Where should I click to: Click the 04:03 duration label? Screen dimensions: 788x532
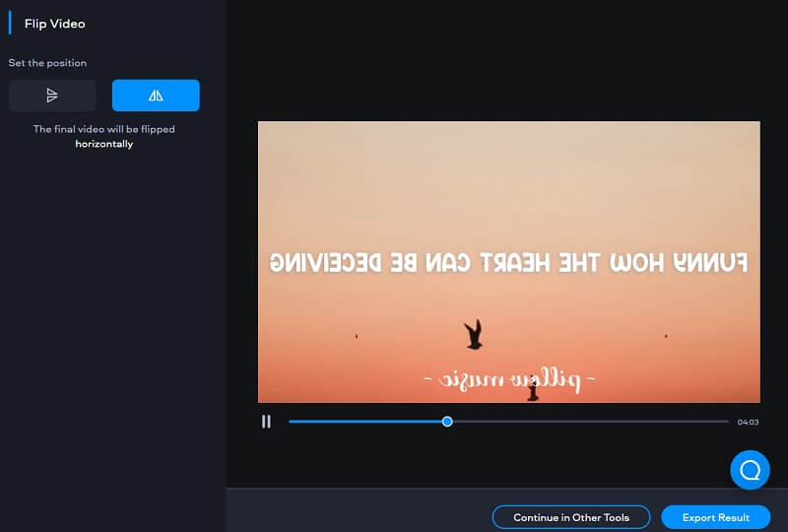[x=748, y=423]
